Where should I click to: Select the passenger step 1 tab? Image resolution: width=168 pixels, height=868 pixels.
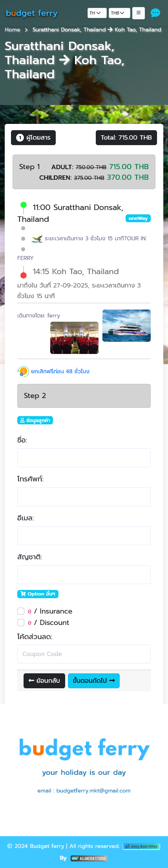coord(33,138)
